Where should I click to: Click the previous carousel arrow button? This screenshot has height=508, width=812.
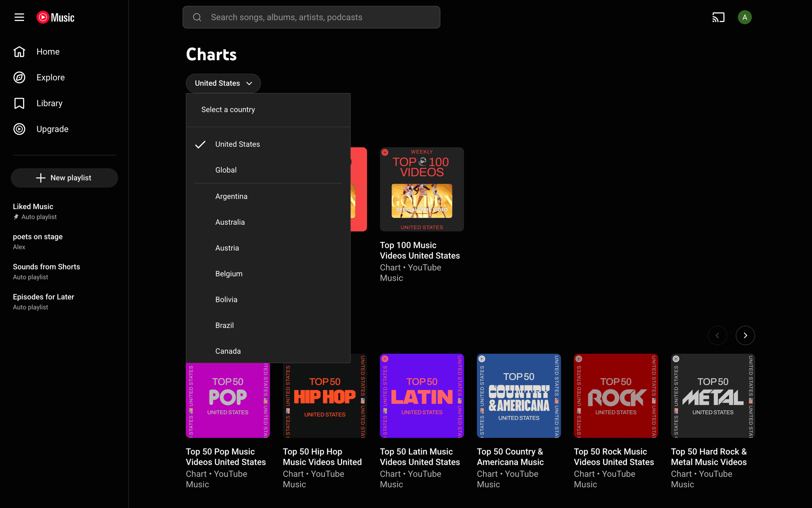coord(717,335)
